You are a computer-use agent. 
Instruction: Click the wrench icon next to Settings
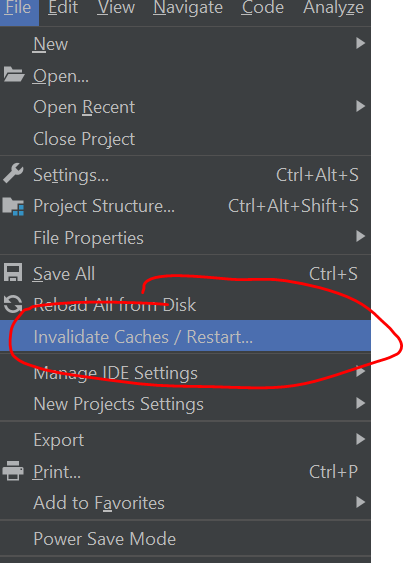point(13,173)
